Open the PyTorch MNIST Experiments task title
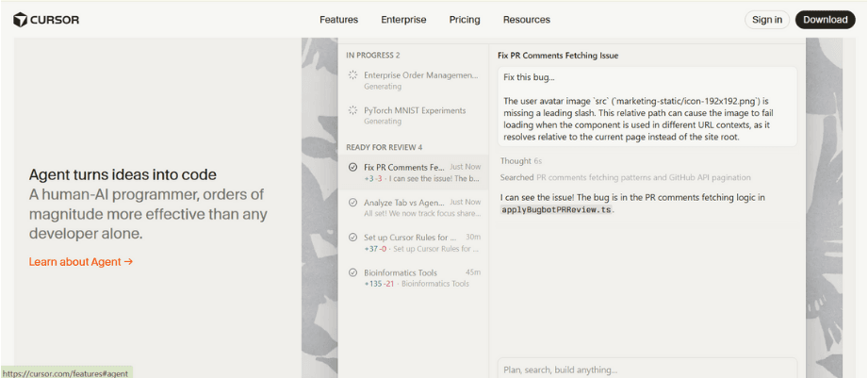This screenshot has width=868, height=378. tap(415, 110)
